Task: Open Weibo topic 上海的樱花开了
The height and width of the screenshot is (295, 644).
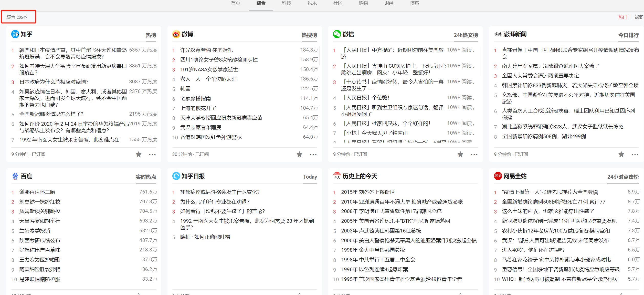Action: pyautogui.click(x=198, y=108)
